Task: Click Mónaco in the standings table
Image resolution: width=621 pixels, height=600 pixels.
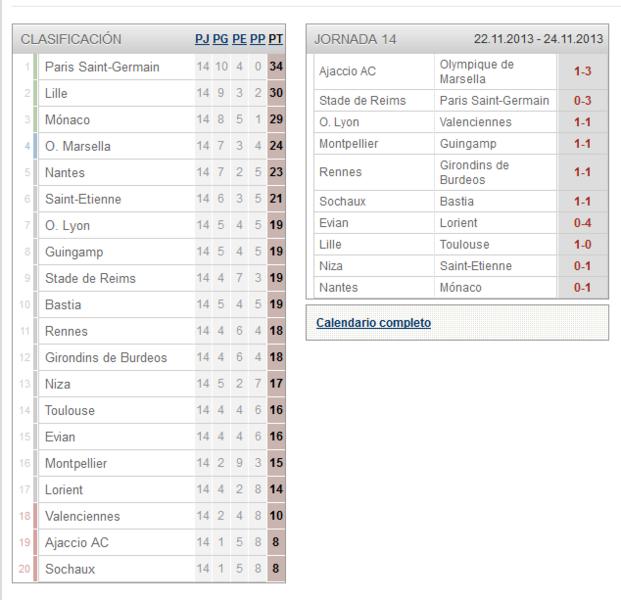Action: pyautogui.click(x=67, y=120)
